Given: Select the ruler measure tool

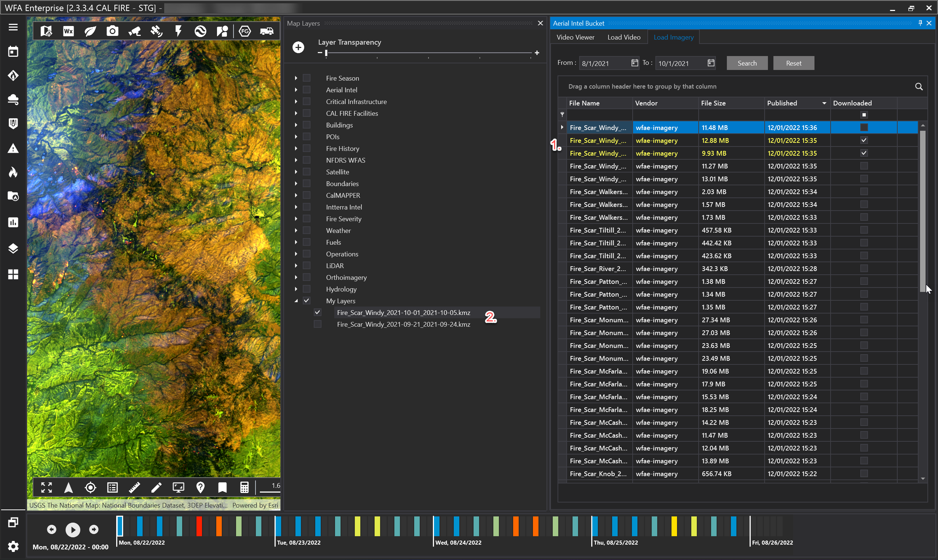Looking at the screenshot, I should point(135,487).
